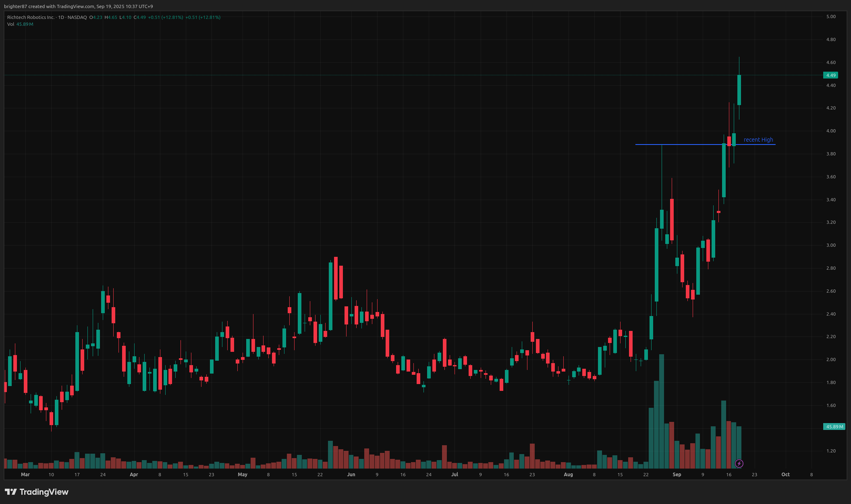This screenshot has height=504, width=851.
Task: Click the 'Aug' label on time axis
Action: tap(568, 475)
